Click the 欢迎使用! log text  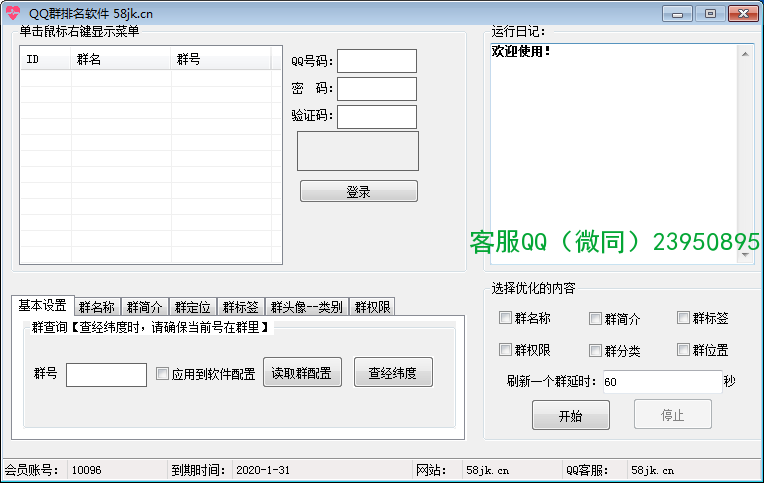pyautogui.click(x=521, y=51)
